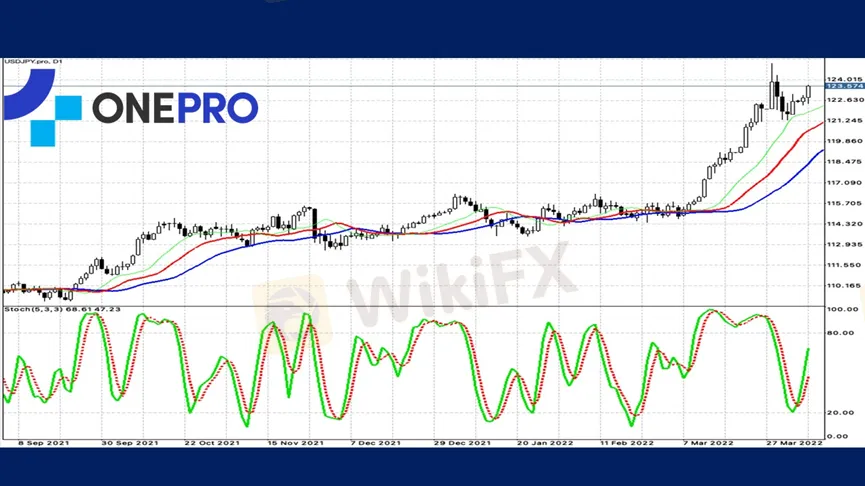Click the current price tag 123.574
The width and height of the screenshot is (865, 486).
[844, 88]
